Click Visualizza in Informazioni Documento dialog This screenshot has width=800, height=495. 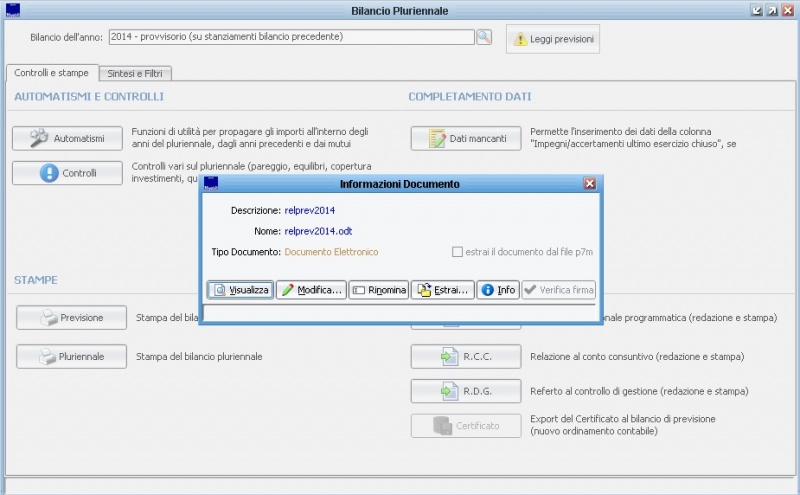click(x=240, y=290)
